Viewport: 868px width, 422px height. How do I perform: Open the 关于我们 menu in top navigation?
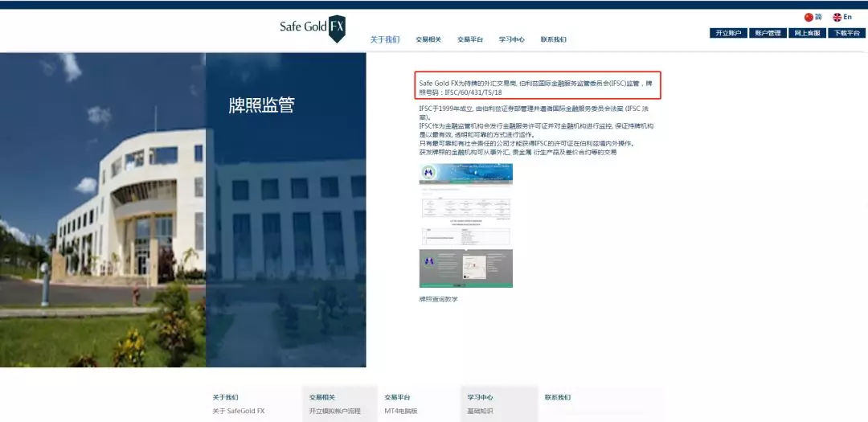384,39
